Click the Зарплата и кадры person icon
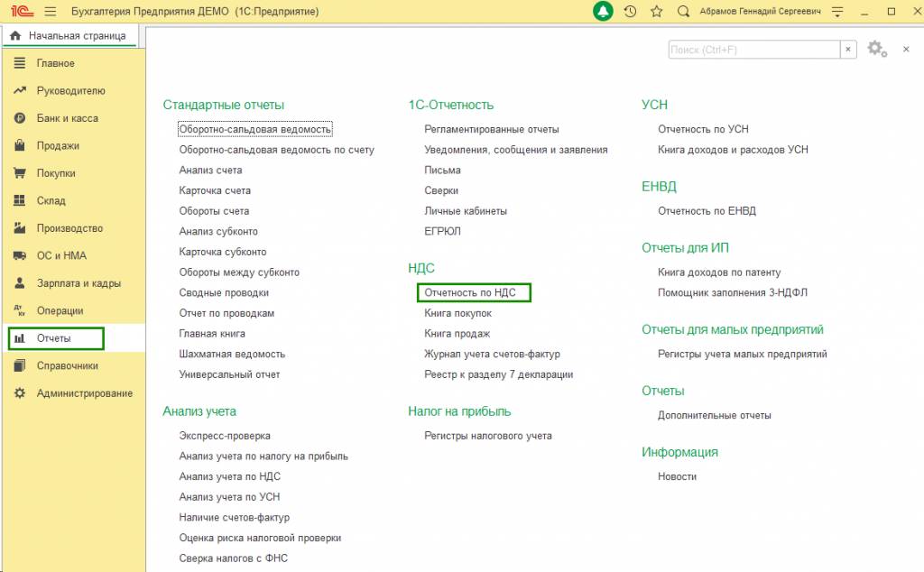 (x=20, y=282)
